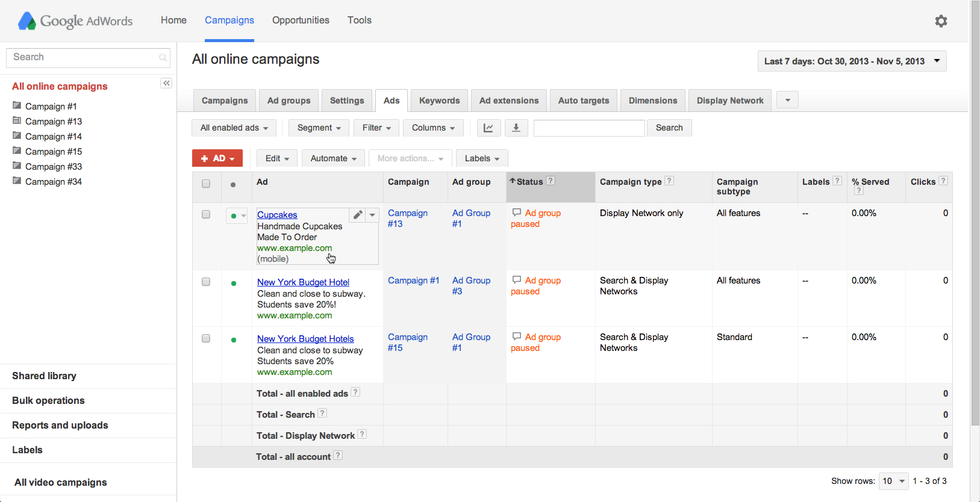Click the help icon beside Status header
This screenshot has height=502, width=980.
tap(551, 181)
